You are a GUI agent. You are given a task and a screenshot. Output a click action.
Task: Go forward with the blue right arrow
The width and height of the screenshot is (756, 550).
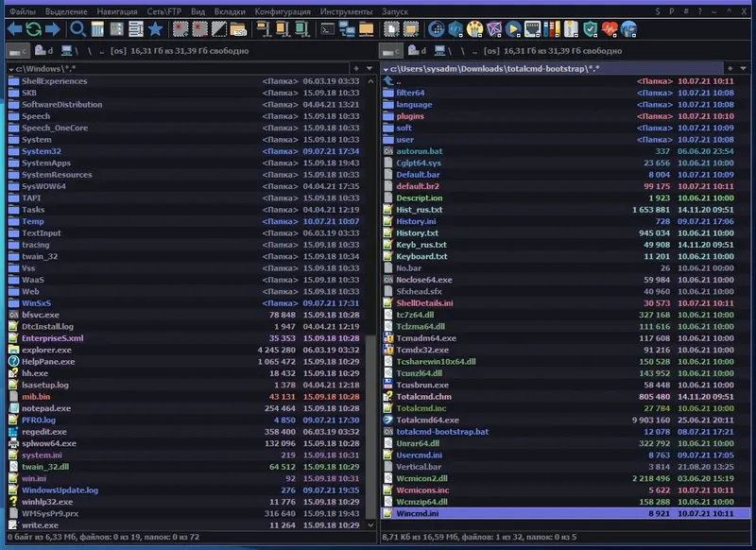[53, 29]
